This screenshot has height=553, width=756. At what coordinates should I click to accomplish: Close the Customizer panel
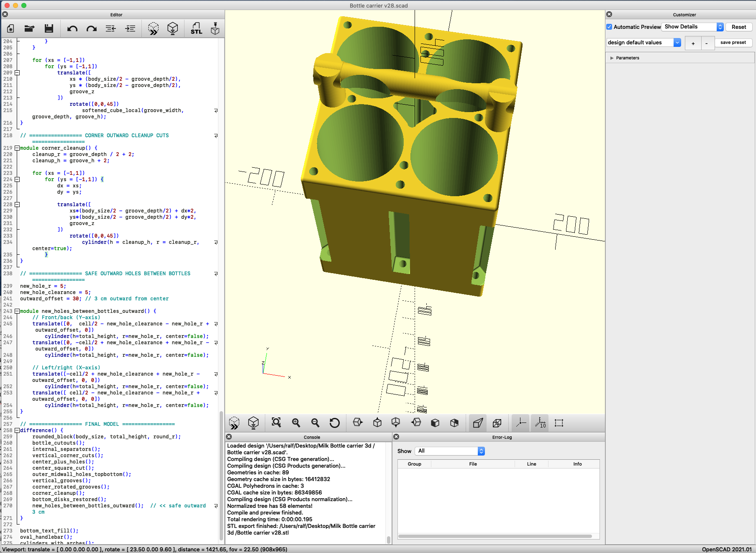point(609,14)
